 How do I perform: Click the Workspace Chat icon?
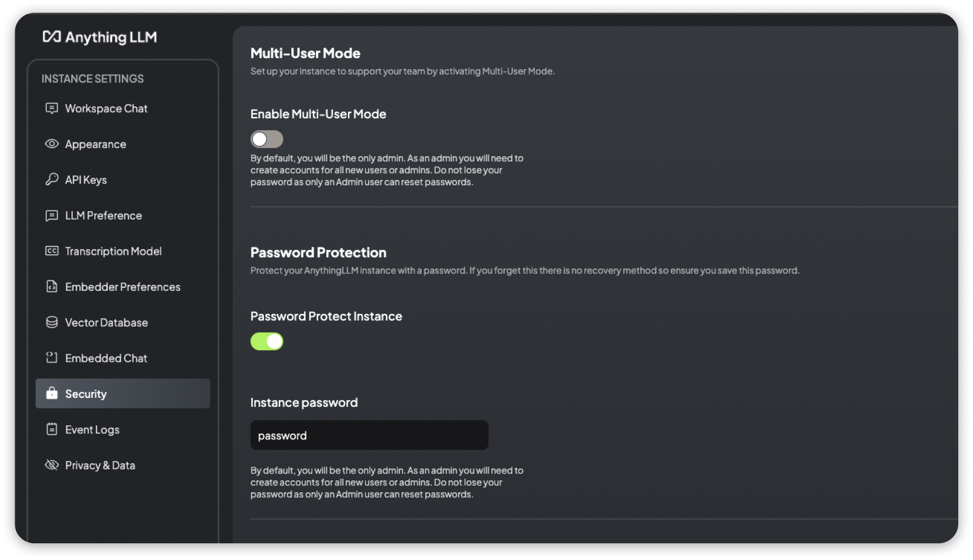pyautogui.click(x=53, y=108)
